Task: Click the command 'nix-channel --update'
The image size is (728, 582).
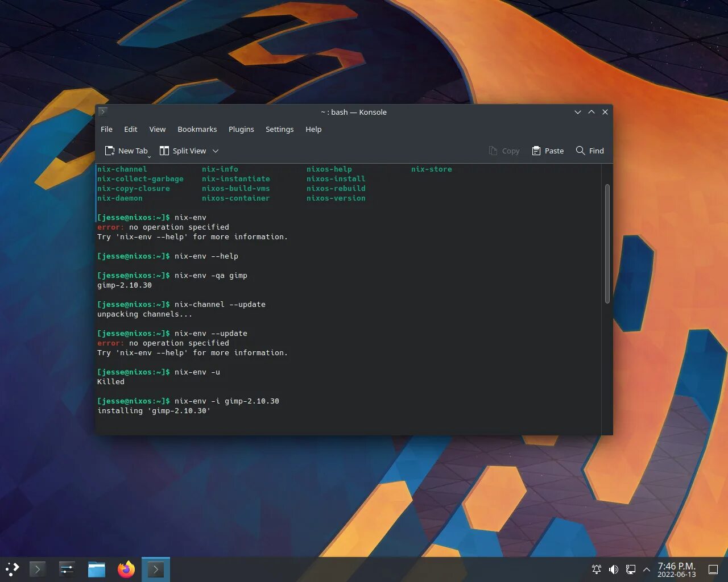Action: [x=220, y=304]
